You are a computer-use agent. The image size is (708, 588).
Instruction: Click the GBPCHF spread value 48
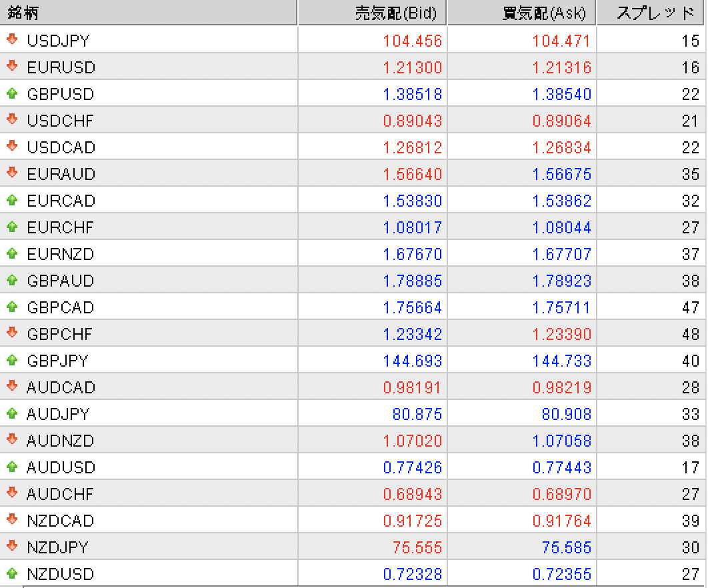click(691, 334)
